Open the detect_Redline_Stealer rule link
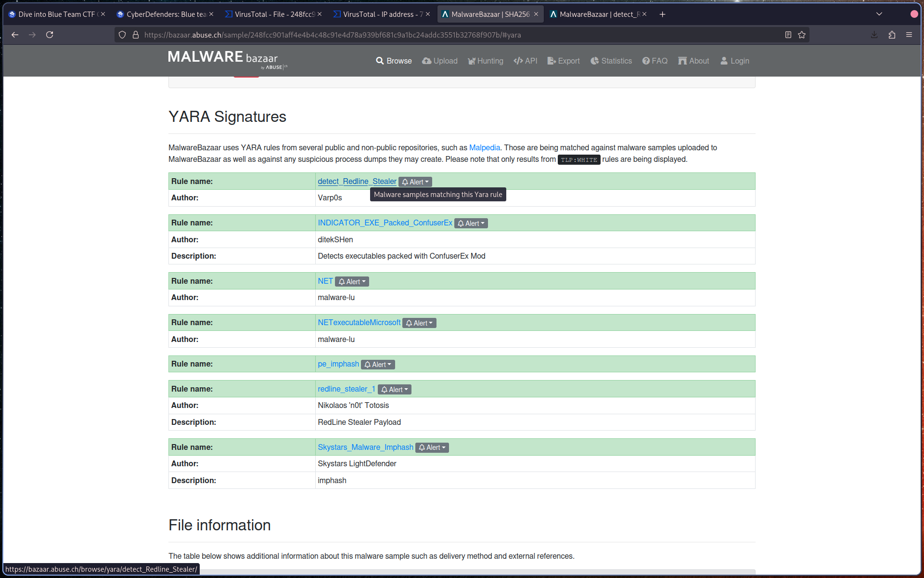924x578 pixels. tap(357, 181)
